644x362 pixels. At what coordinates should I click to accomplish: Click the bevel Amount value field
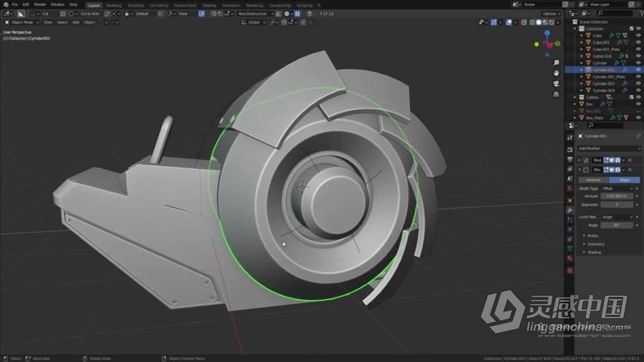point(617,196)
